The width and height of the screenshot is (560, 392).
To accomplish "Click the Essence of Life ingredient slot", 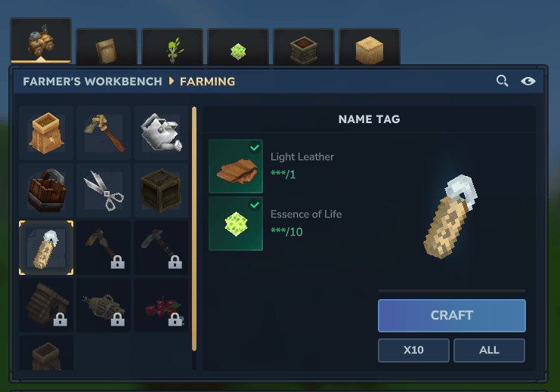I will [236, 224].
